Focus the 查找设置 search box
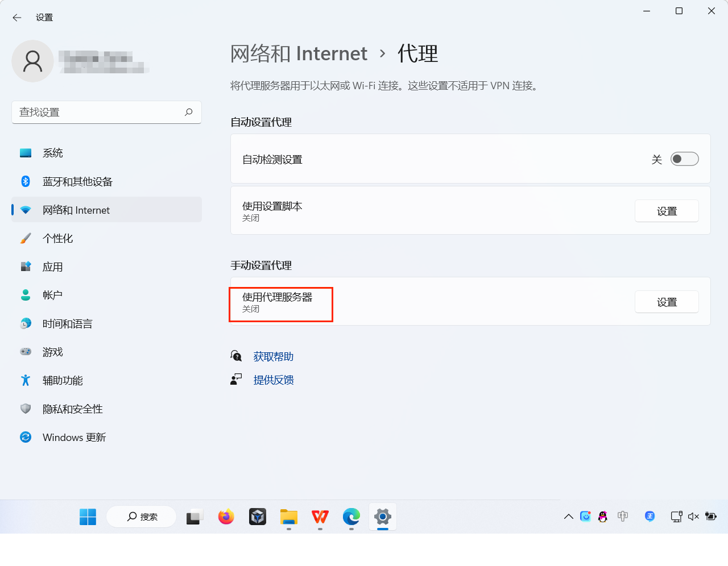 pyautogui.click(x=106, y=112)
